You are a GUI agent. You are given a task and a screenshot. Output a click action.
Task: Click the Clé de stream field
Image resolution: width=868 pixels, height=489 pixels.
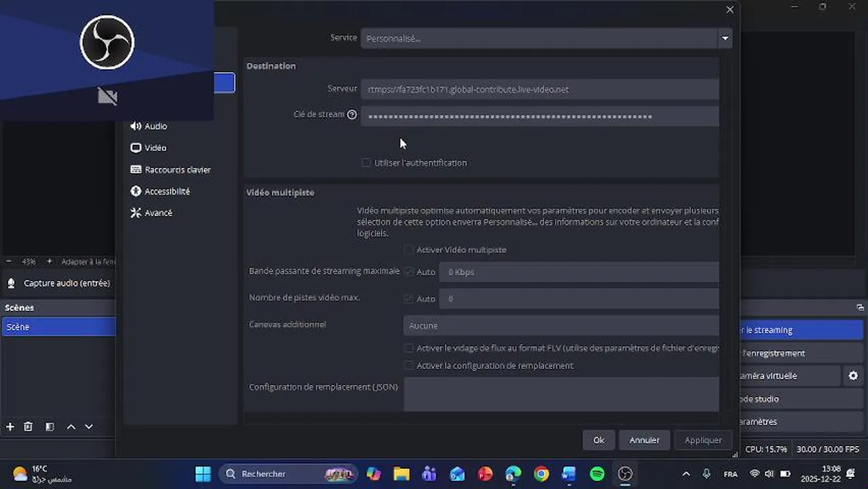[x=540, y=115]
